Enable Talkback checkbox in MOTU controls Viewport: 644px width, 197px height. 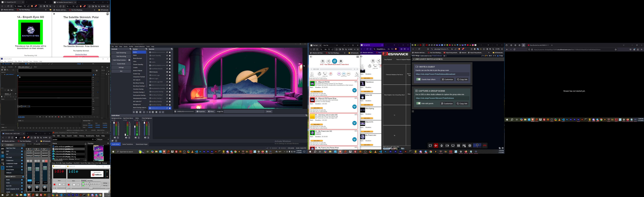tap(22, 173)
